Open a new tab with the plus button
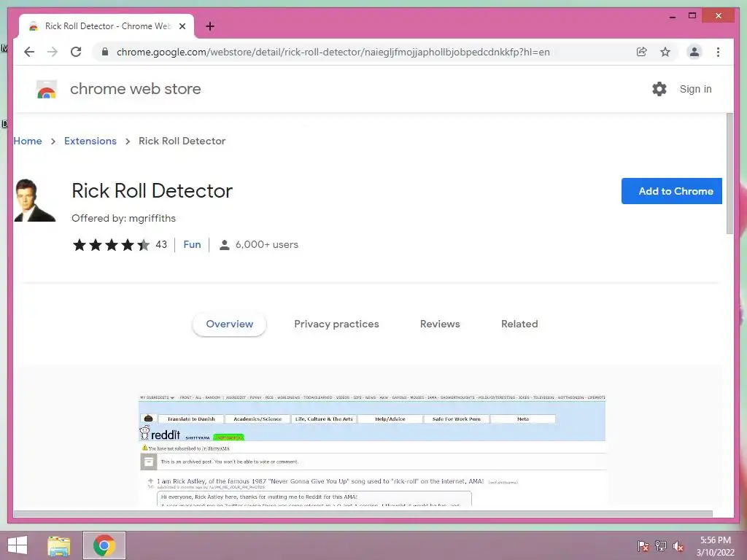Screen dimensions: 747x560 tap(210, 26)
